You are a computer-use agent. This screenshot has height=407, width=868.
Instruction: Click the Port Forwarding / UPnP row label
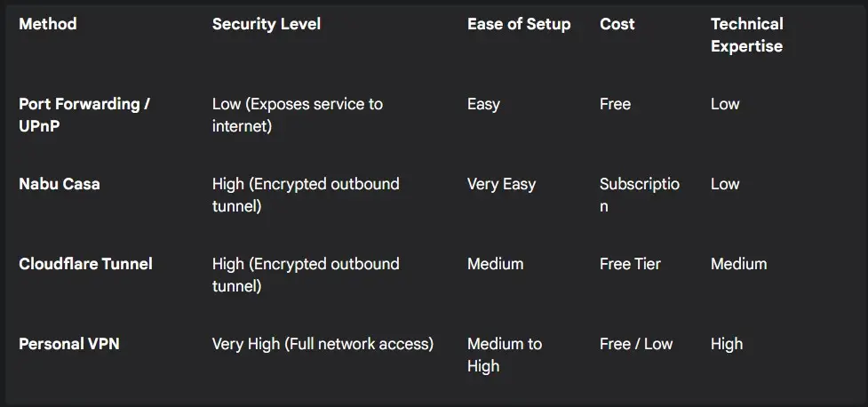pos(84,115)
